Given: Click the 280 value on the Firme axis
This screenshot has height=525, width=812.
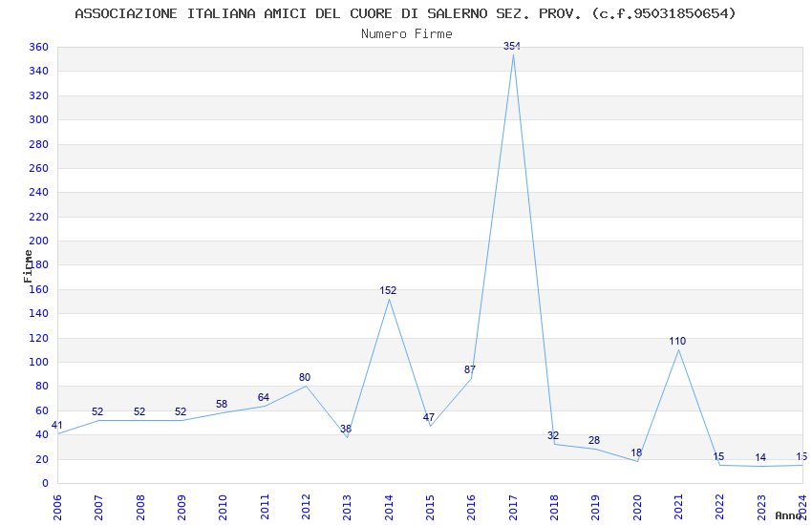Looking at the screenshot, I should click(x=39, y=144).
